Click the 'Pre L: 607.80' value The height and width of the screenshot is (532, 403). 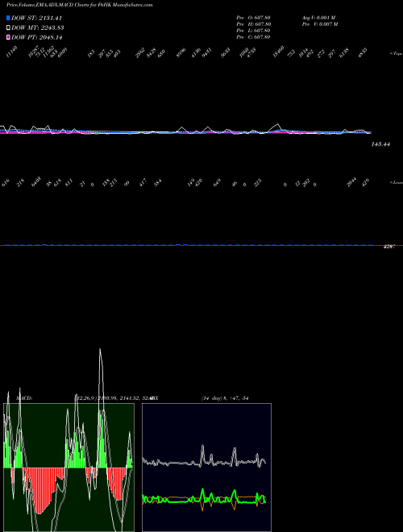coord(253,31)
